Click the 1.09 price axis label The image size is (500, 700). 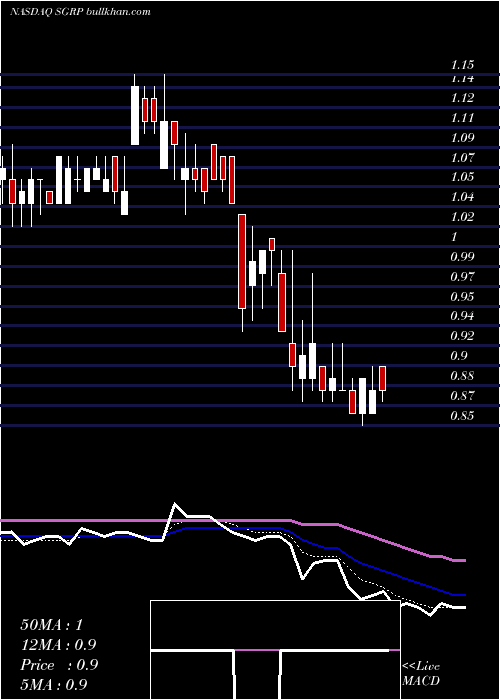click(462, 138)
